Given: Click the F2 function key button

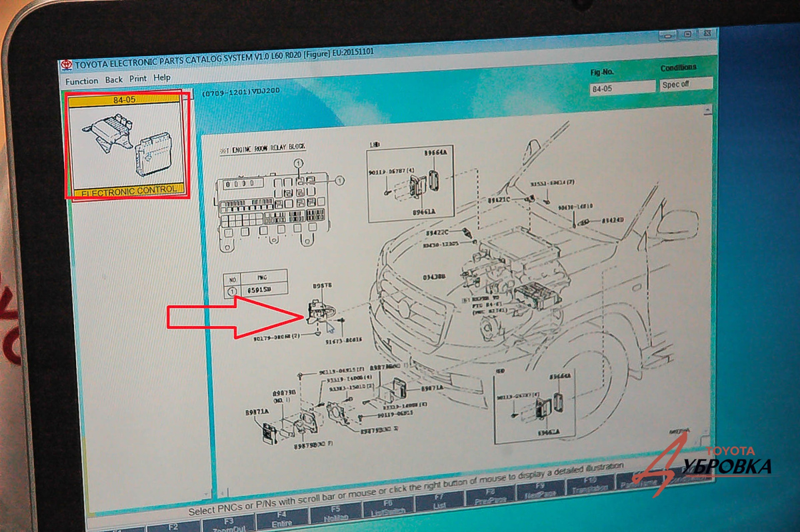Looking at the screenshot, I should pos(175,527).
